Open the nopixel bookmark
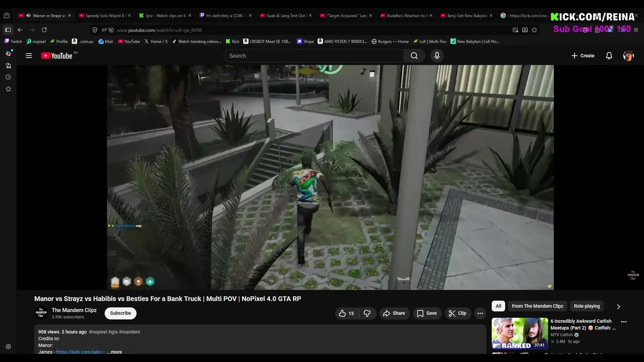The height and width of the screenshot is (362, 644). pos(36,41)
